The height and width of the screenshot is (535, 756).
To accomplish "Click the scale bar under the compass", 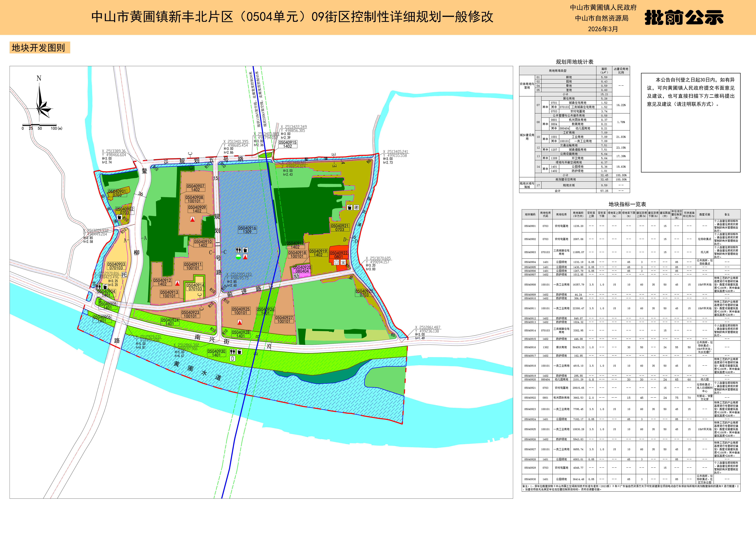I will coord(40,125).
